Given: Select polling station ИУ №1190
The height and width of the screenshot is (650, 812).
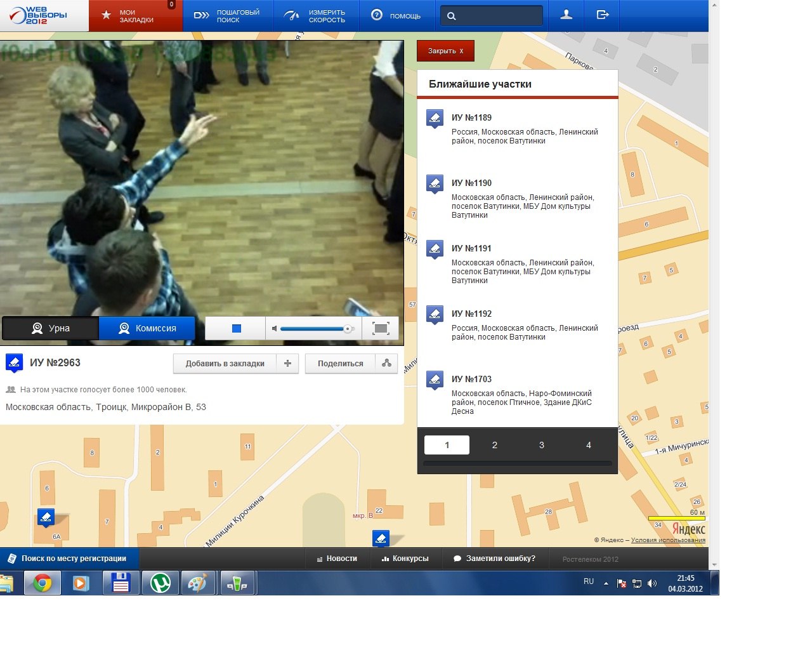Looking at the screenshot, I should [471, 183].
